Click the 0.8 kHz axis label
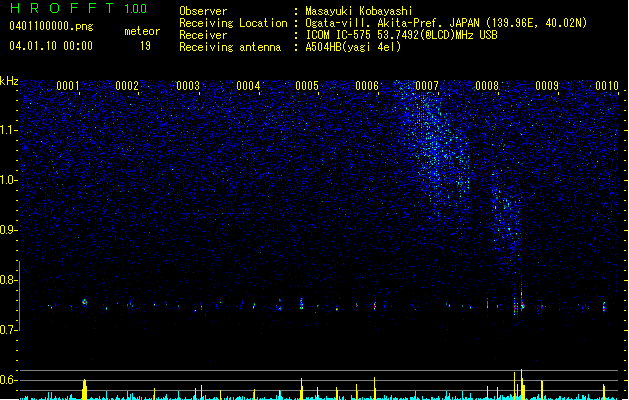The height and width of the screenshot is (400, 629). click(8, 280)
